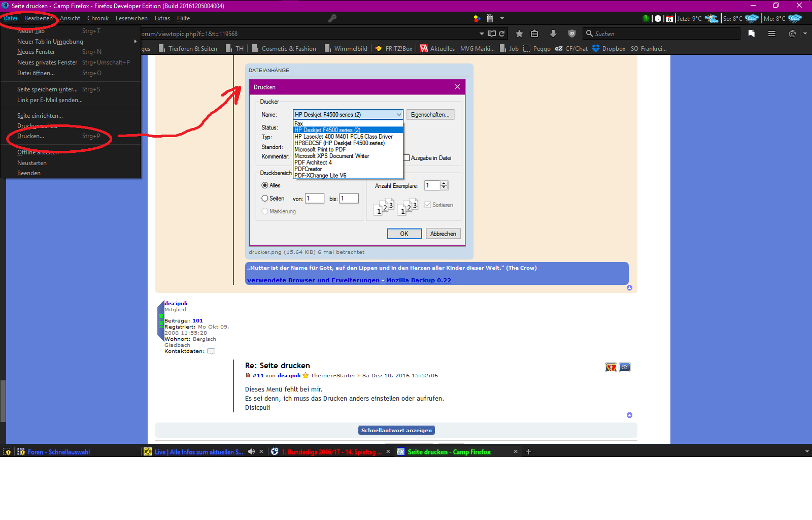Open the FRITZ!Box bookmark
812x520 pixels.
pos(394,49)
